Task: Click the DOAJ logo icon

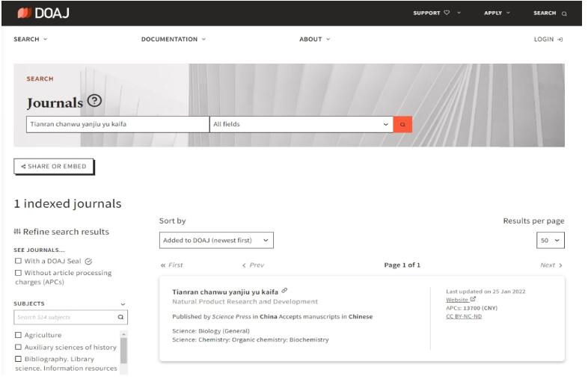Action: pos(23,13)
